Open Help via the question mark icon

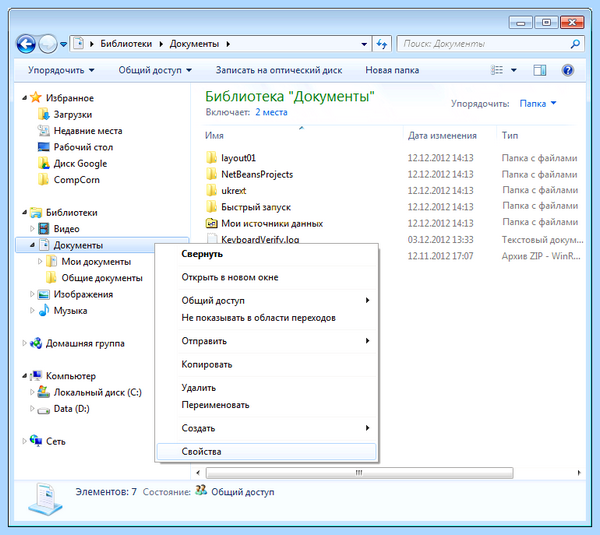click(x=568, y=70)
